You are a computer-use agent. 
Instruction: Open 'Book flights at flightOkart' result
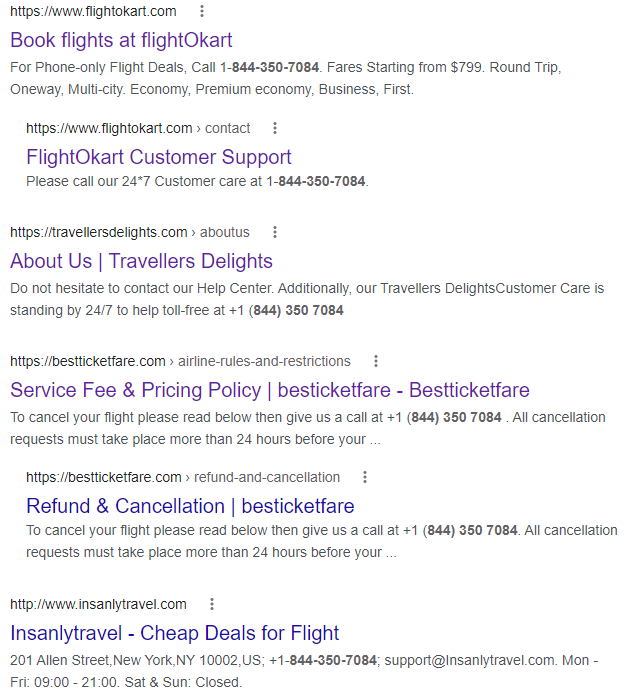click(121, 40)
